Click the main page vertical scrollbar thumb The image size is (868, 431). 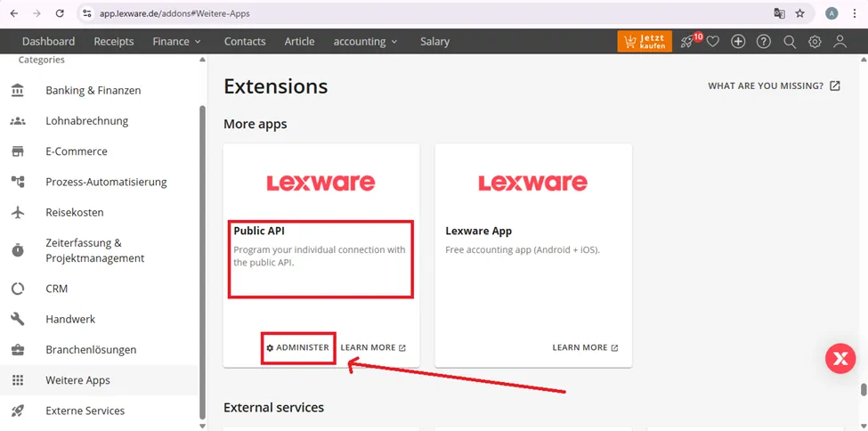point(864,390)
